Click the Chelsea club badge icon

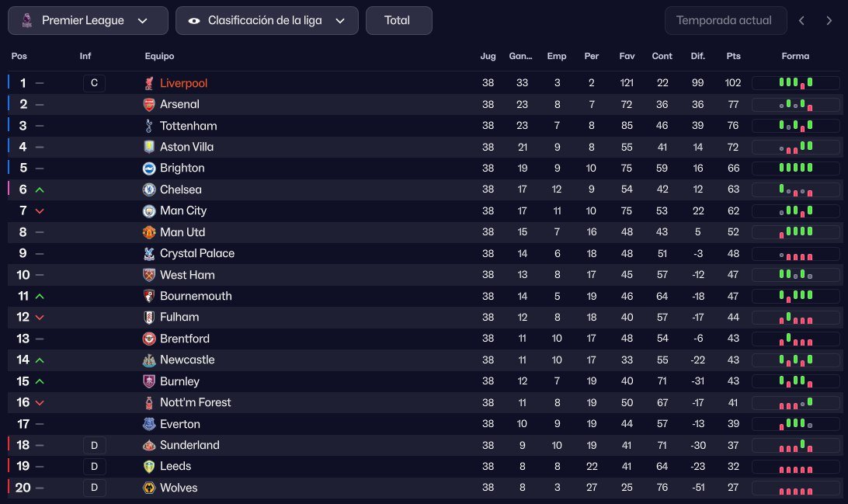pos(149,189)
